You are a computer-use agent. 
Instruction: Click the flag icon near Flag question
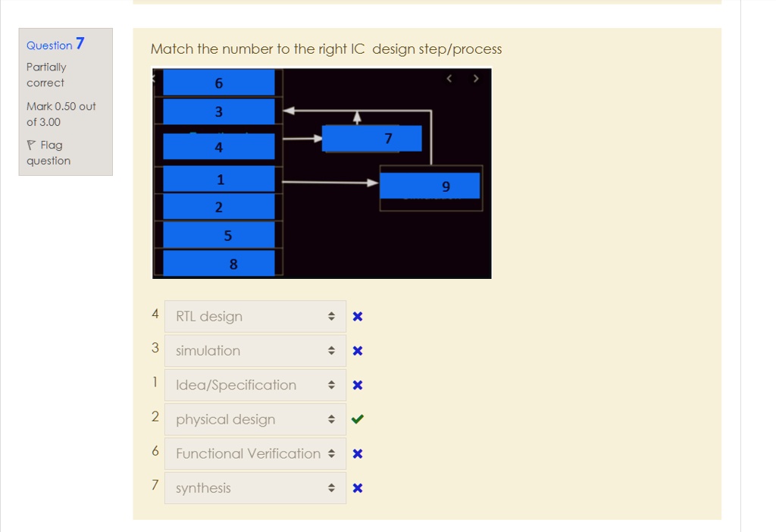tap(30, 145)
